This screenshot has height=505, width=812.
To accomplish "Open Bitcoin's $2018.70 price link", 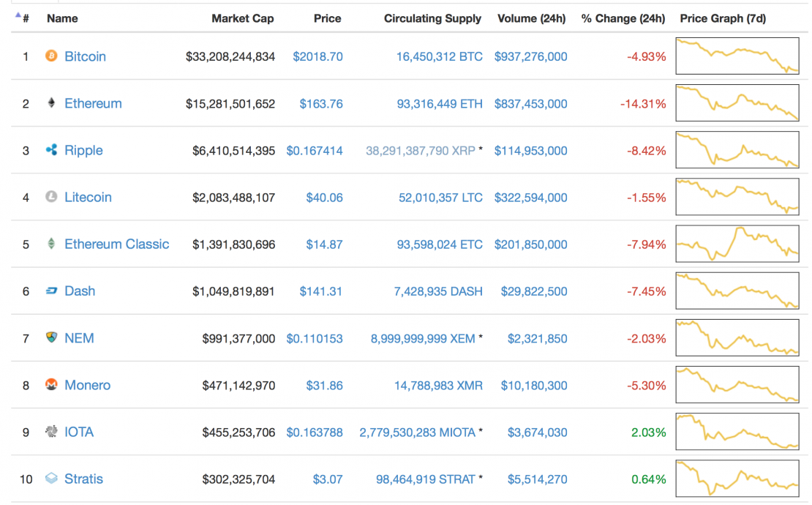I will click(x=317, y=56).
